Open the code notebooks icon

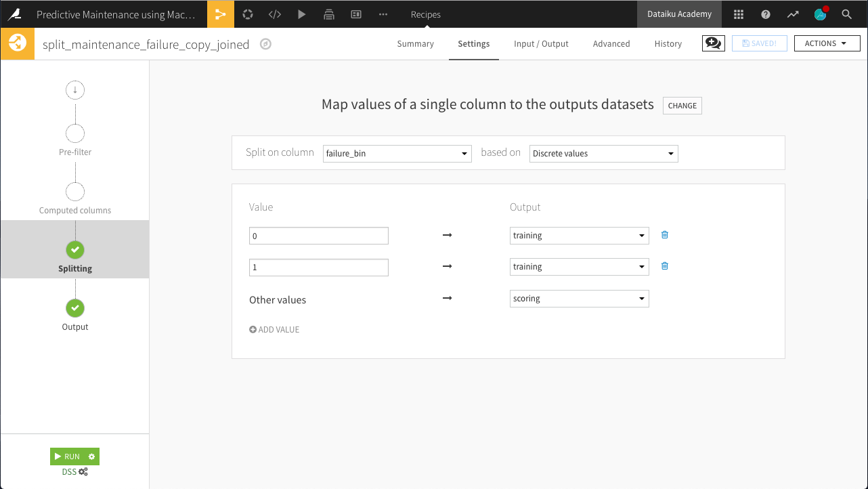274,14
